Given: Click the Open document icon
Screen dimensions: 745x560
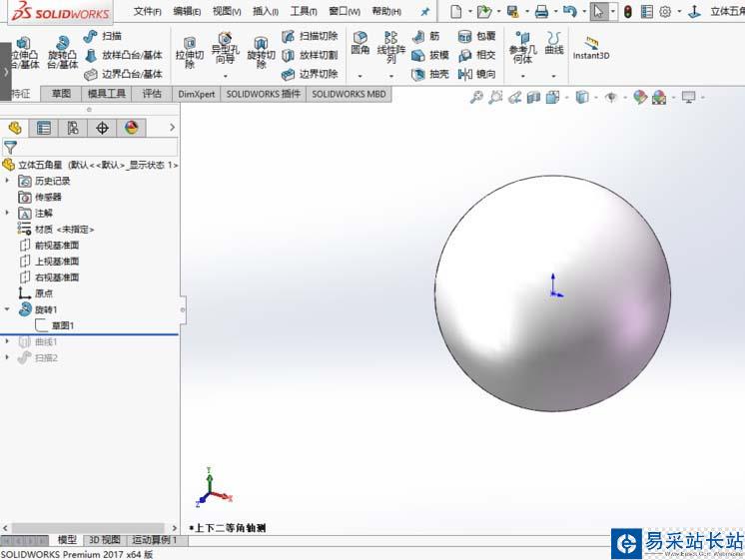Looking at the screenshot, I should pyautogui.click(x=483, y=11).
